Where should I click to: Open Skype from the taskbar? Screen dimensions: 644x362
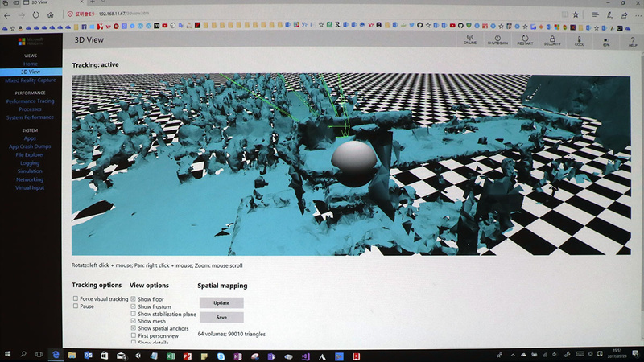tap(221, 356)
